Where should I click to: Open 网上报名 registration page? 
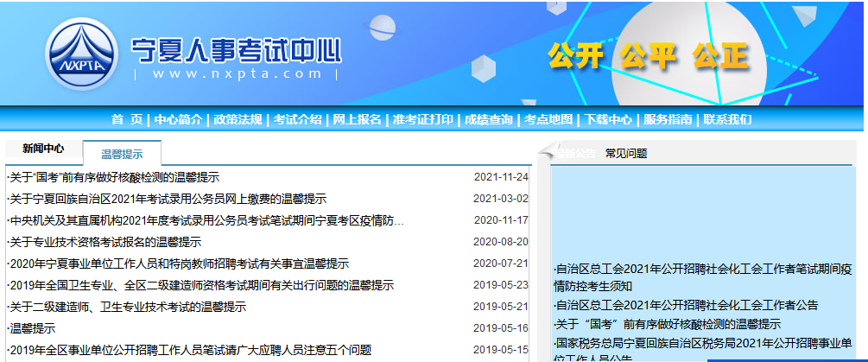point(357,119)
